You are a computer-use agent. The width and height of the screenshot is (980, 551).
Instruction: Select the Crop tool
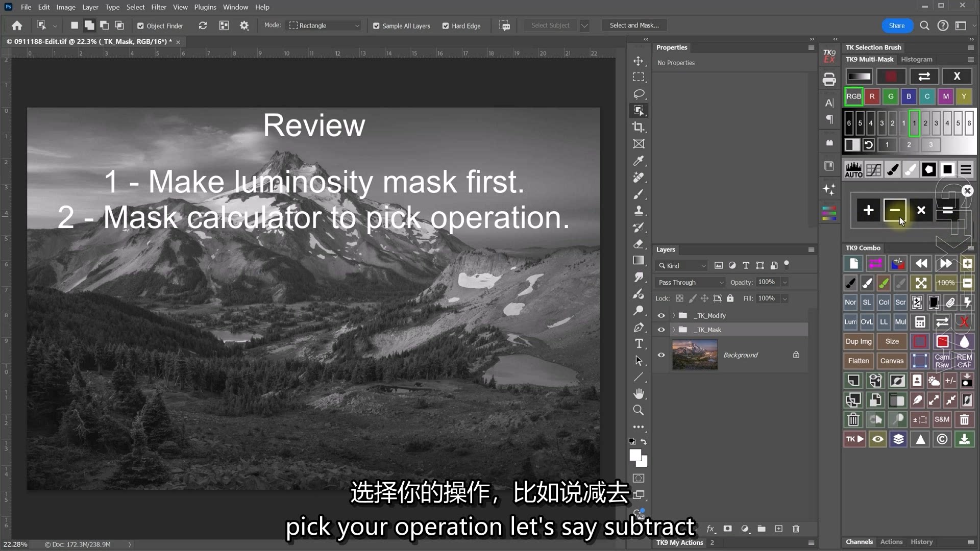638,127
